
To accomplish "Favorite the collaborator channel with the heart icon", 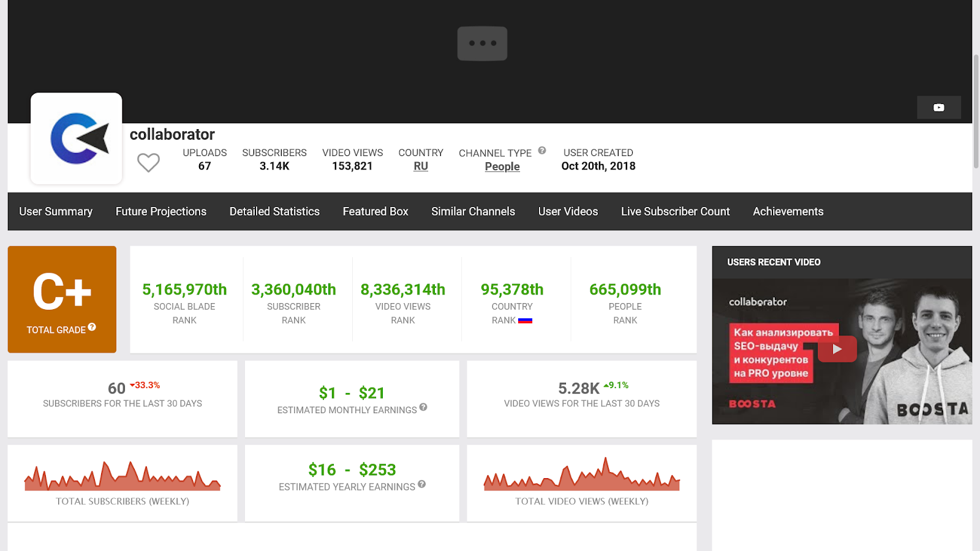I will tap(148, 162).
